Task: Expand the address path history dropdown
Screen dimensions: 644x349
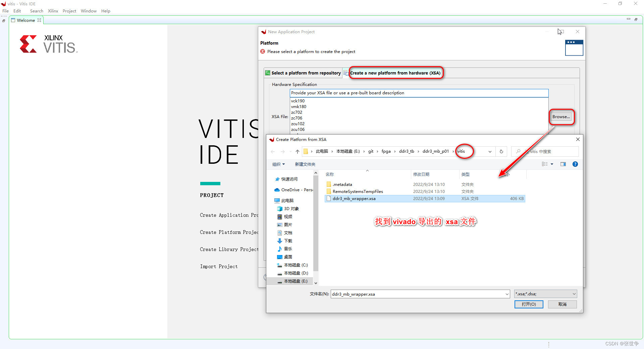Action: [490, 152]
